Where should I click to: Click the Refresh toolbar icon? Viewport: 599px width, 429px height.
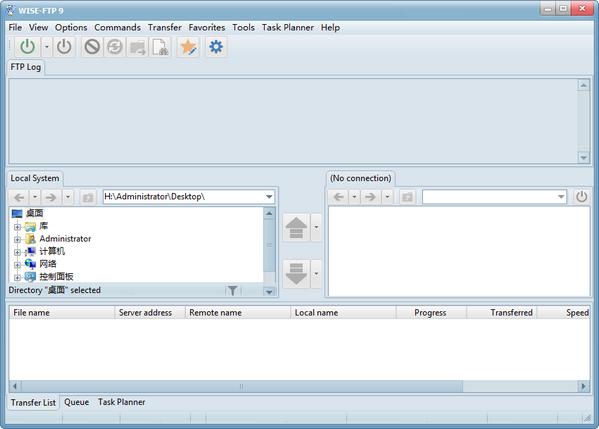(x=115, y=47)
